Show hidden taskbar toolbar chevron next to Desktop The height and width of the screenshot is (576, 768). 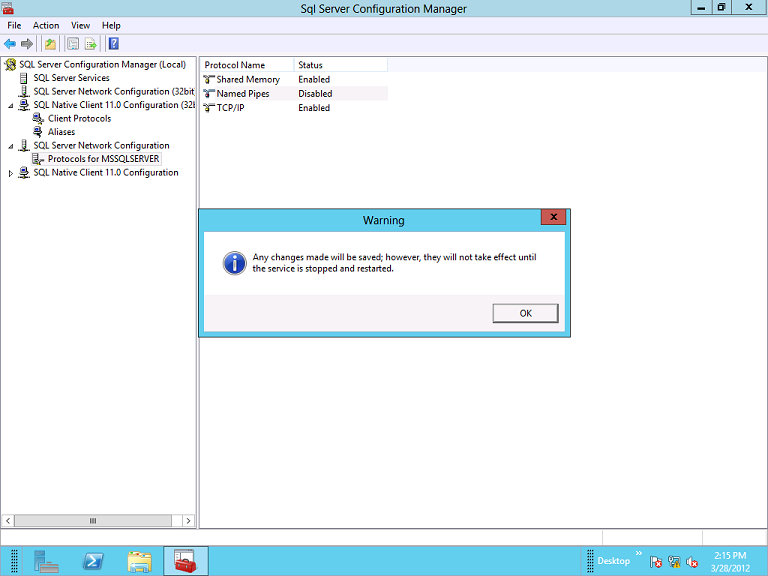tap(639, 553)
